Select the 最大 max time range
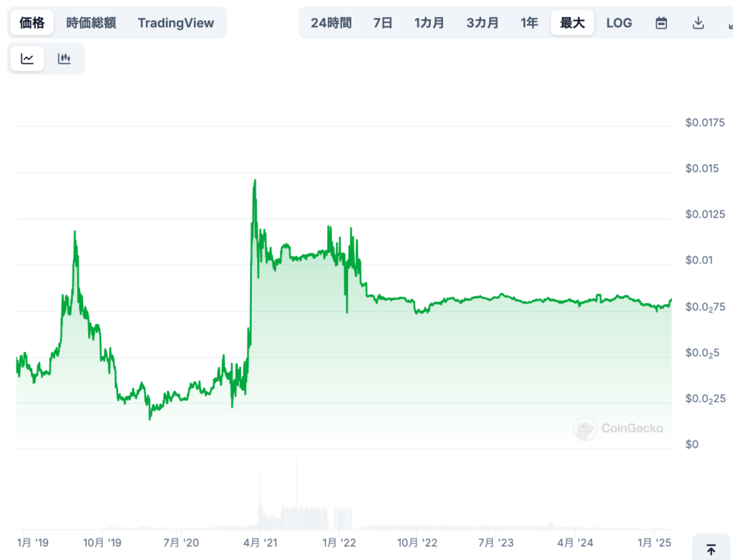Image resolution: width=733 pixels, height=560 pixels. tap(572, 23)
